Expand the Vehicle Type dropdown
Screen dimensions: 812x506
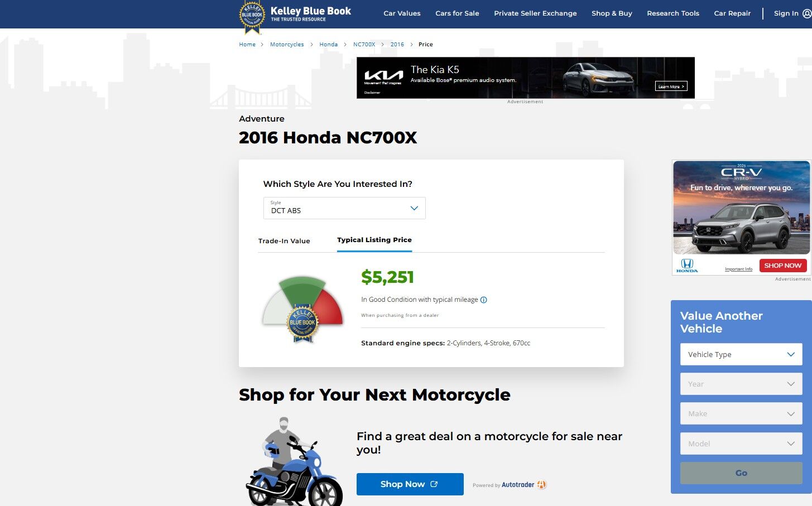(741, 354)
